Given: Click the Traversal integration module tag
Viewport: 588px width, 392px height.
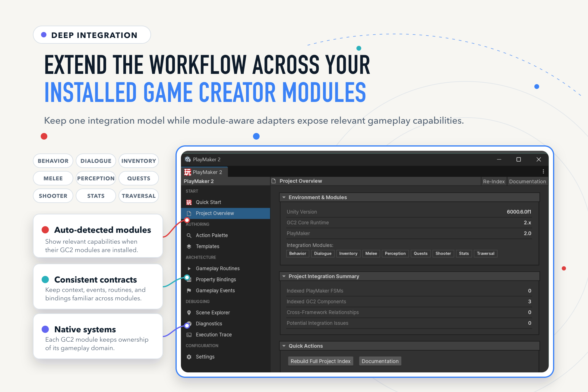Looking at the screenshot, I should 485,254.
